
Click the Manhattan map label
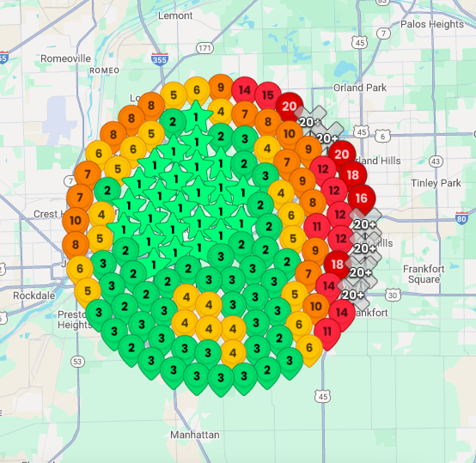tap(194, 435)
